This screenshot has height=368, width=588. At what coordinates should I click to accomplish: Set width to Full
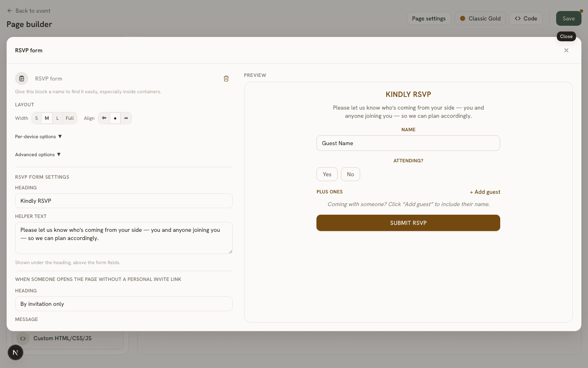[x=70, y=118]
